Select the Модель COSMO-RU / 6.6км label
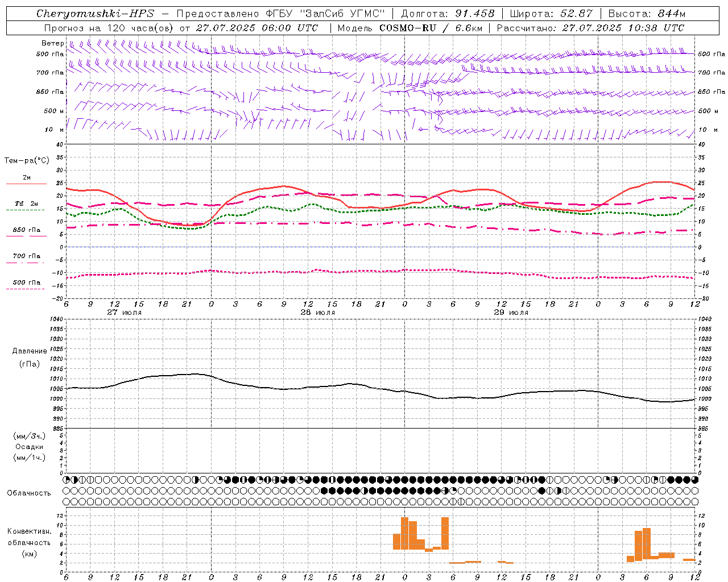 click(409, 28)
